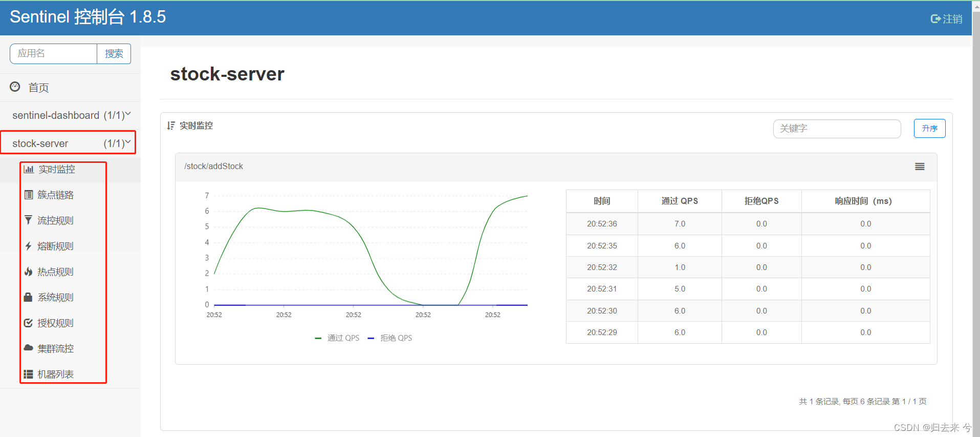
Task: Click the 集群流控 cloud icon
Action: [29, 348]
